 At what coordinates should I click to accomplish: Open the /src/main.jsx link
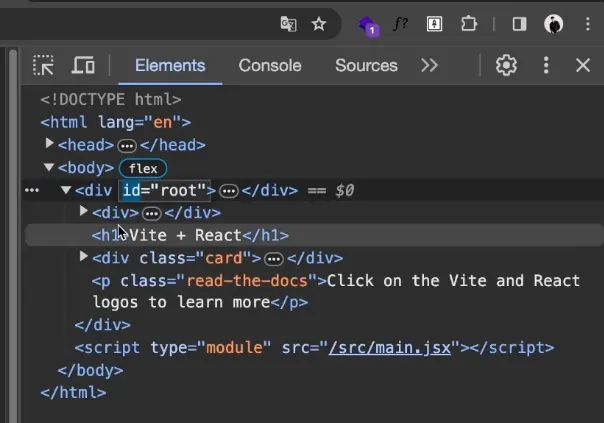tap(389, 348)
